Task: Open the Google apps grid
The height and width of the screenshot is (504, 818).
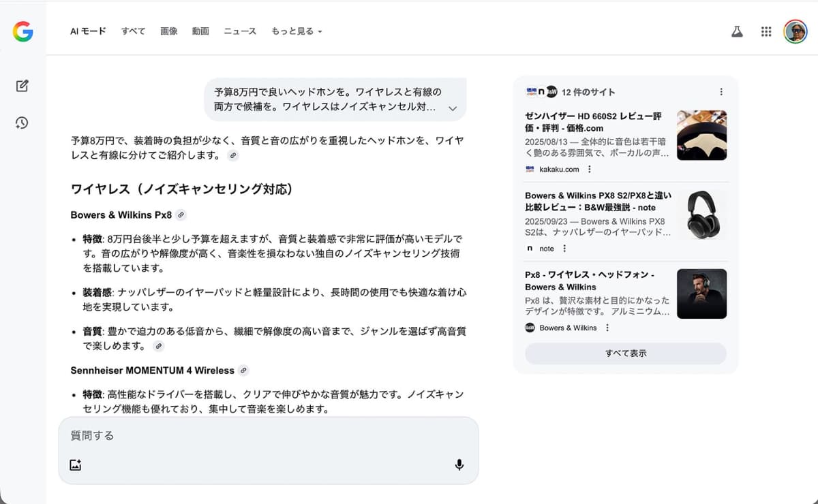Action: (x=766, y=31)
